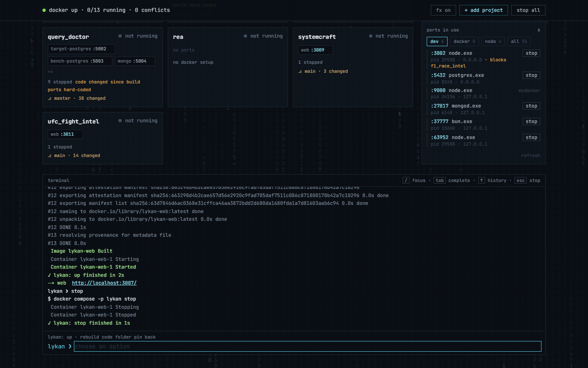Stop all projects with stop all
This screenshot has width=588, height=368.
pyautogui.click(x=528, y=10)
